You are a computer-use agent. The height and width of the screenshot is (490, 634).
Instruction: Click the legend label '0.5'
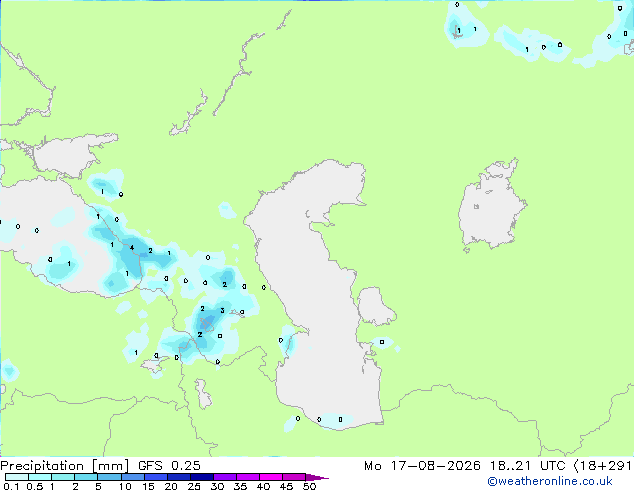click(35, 486)
